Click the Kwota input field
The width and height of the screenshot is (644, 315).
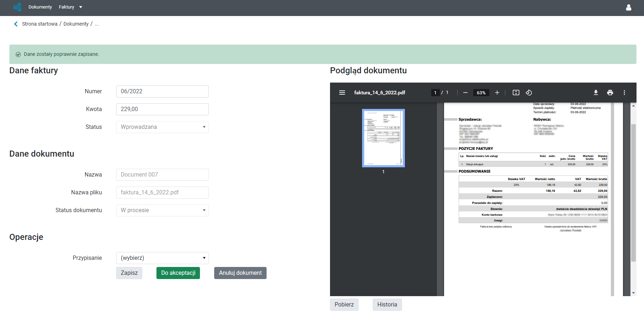[x=163, y=109]
